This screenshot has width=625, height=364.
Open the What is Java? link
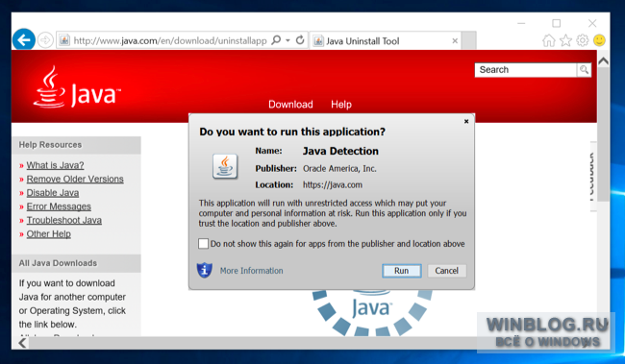point(55,165)
